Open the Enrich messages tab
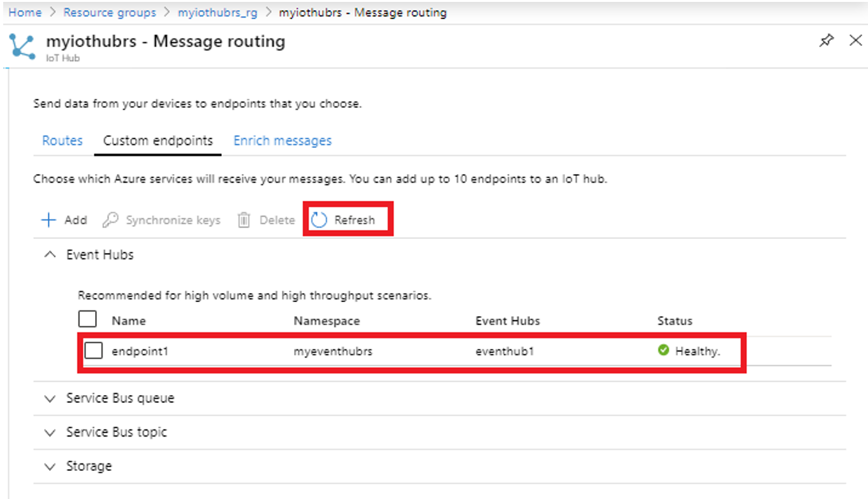This screenshot has height=499, width=868. [x=283, y=141]
